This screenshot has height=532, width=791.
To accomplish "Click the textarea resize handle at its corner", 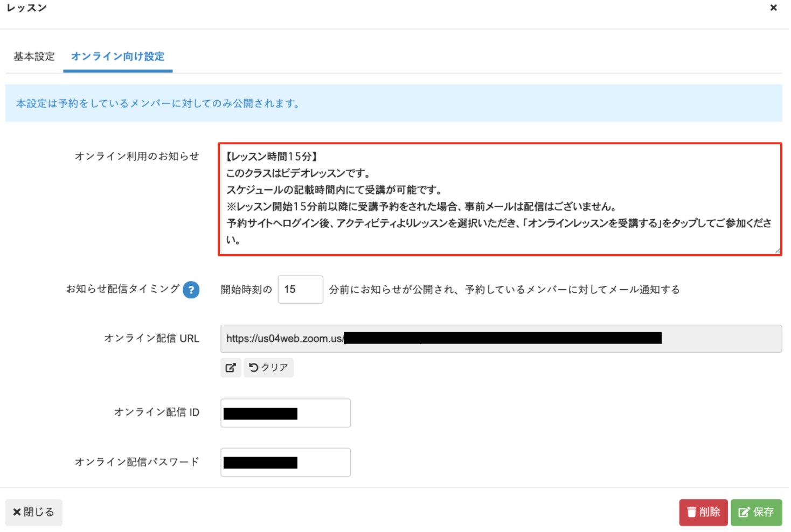I will 778,249.
